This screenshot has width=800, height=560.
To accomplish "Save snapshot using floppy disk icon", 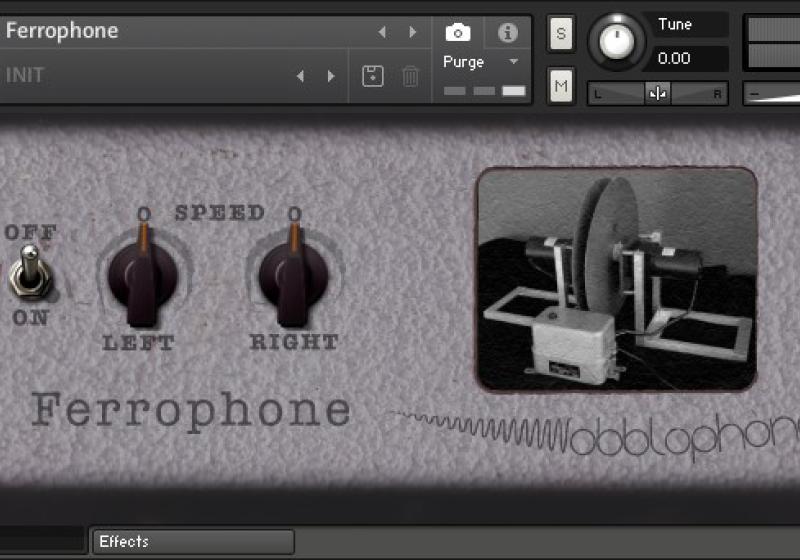I will (x=373, y=76).
